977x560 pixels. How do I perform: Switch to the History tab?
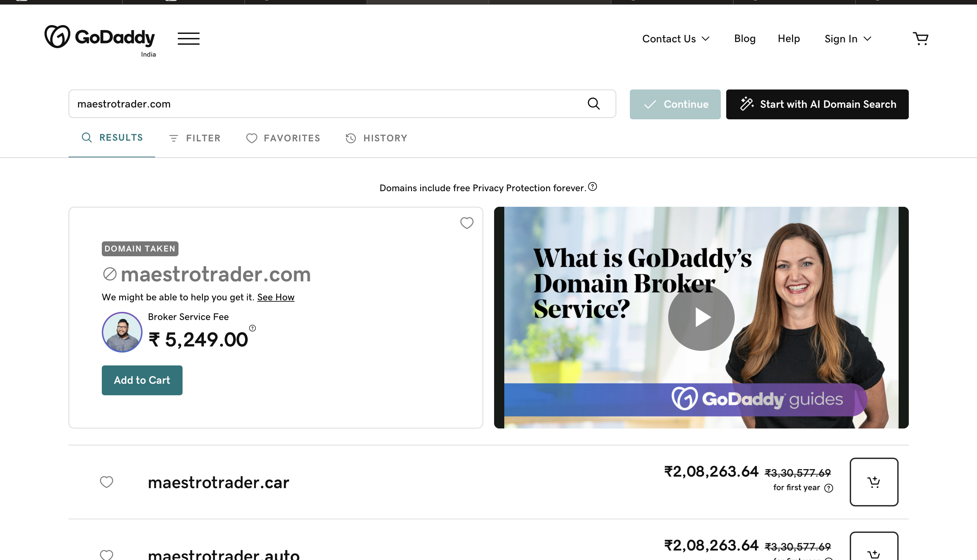(x=376, y=138)
